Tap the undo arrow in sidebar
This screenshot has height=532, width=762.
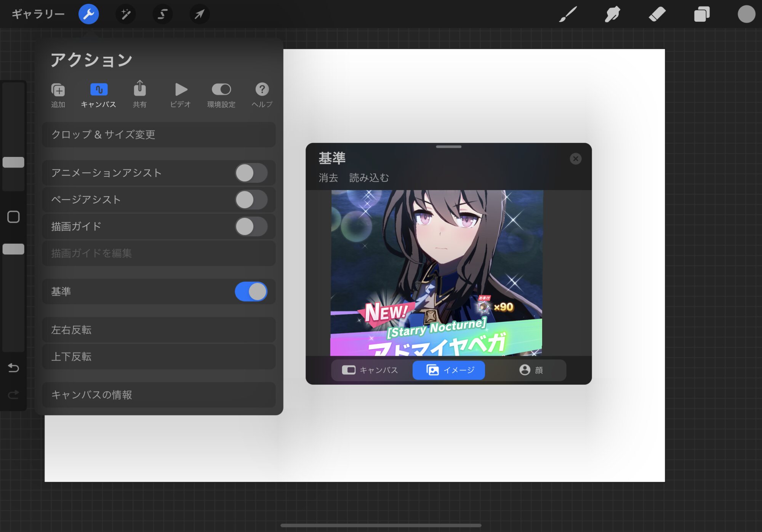pyautogui.click(x=13, y=368)
